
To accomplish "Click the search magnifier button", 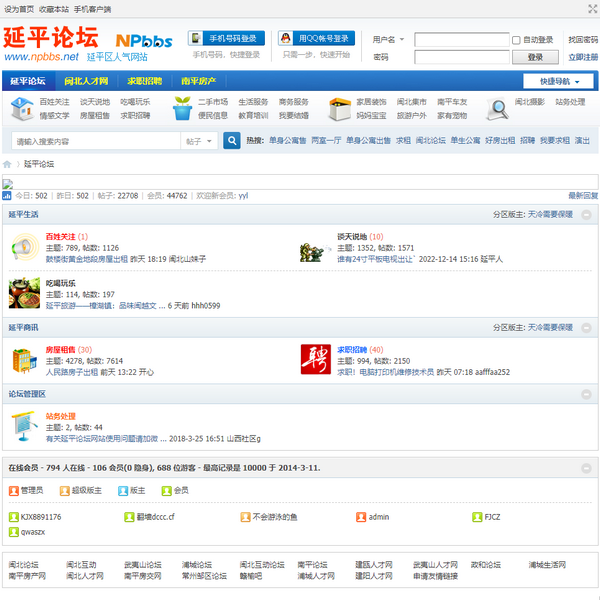I will pyautogui.click(x=229, y=142).
